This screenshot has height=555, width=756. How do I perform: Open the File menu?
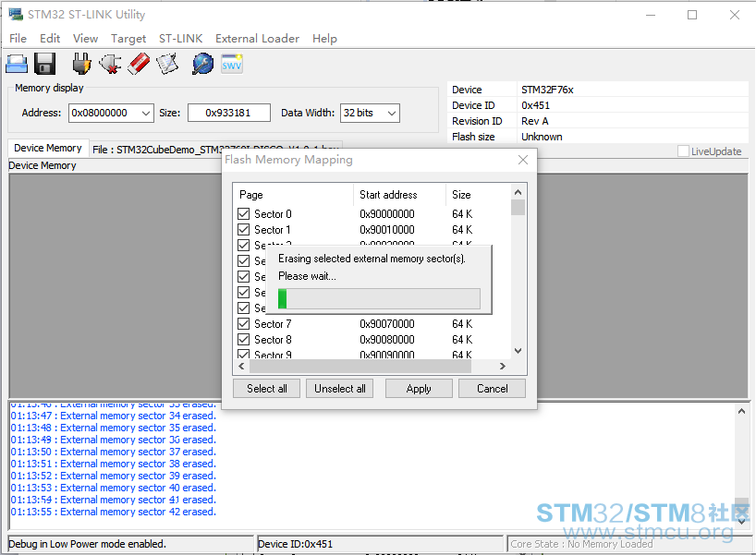click(x=18, y=39)
